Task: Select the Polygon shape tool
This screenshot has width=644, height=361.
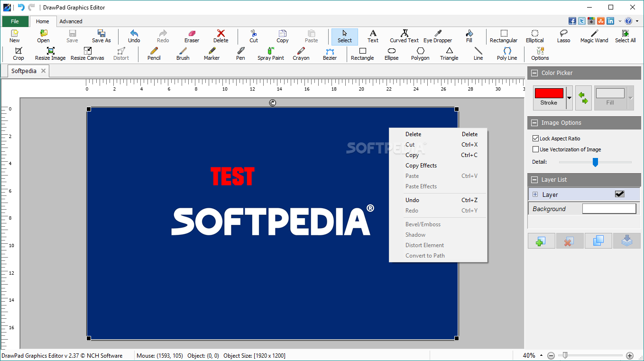Action: tap(420, 54)
